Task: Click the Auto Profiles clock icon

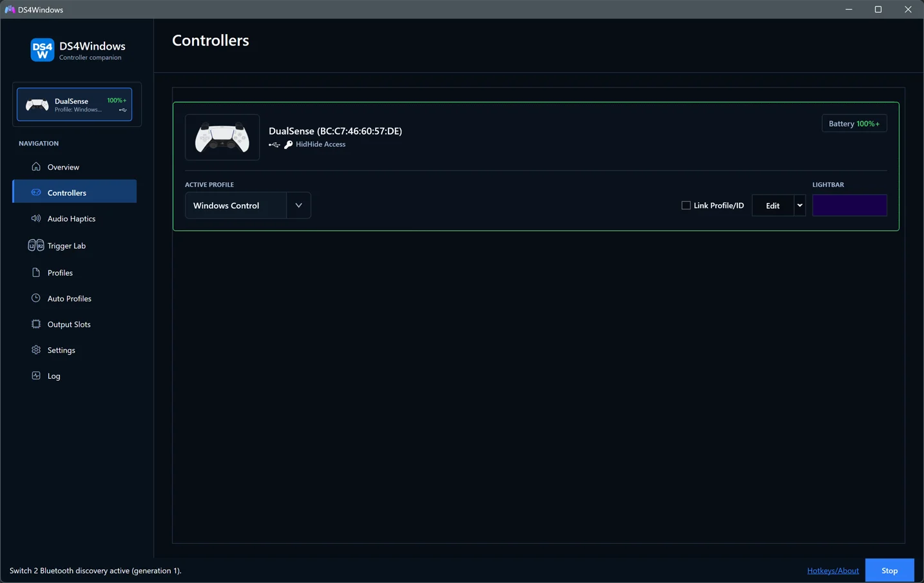Action: click(x=36, y=298)
